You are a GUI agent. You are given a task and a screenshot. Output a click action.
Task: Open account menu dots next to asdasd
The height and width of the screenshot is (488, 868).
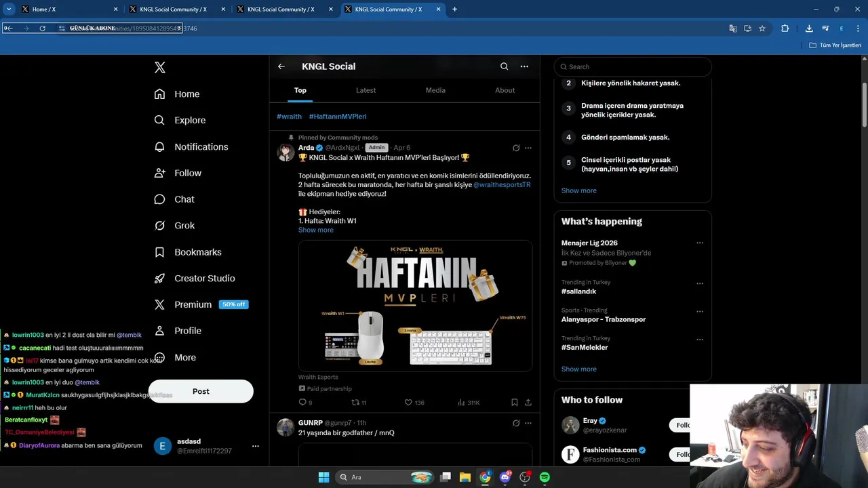256,446
